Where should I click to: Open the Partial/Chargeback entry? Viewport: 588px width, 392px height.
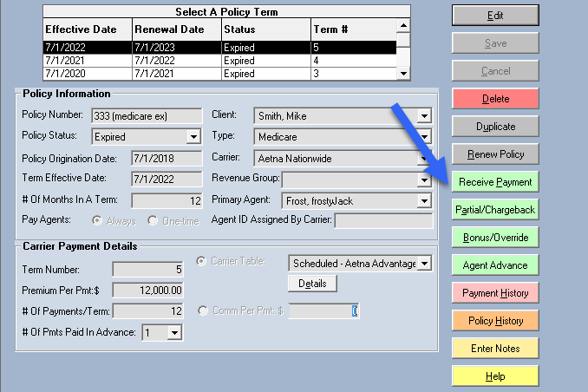click(x=495, y=210)
